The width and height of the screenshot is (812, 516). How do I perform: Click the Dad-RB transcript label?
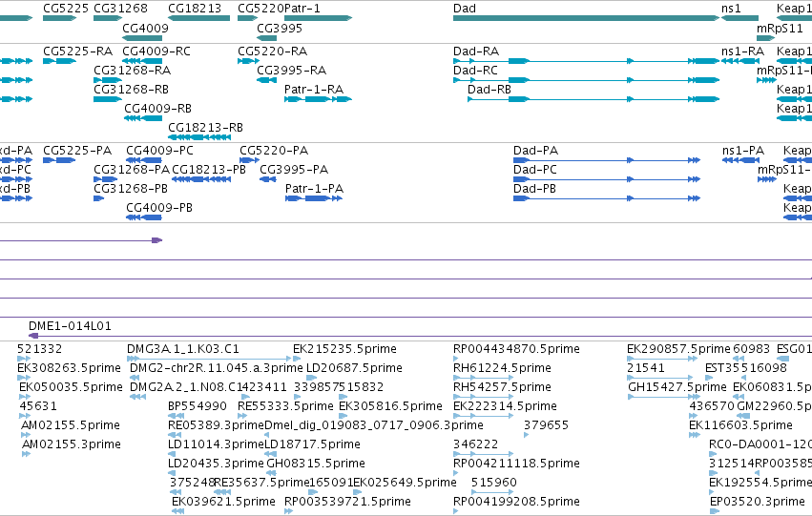click(489, 90)
